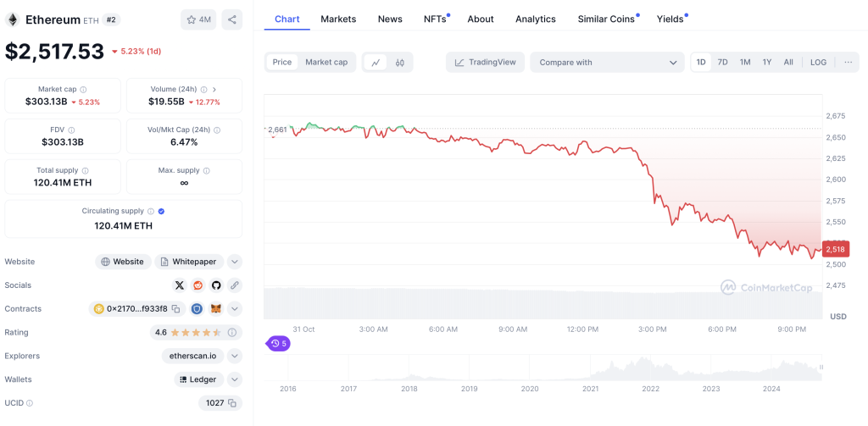Open the Website link button
This screenshot has height=426, width=868.
(123, 262)
